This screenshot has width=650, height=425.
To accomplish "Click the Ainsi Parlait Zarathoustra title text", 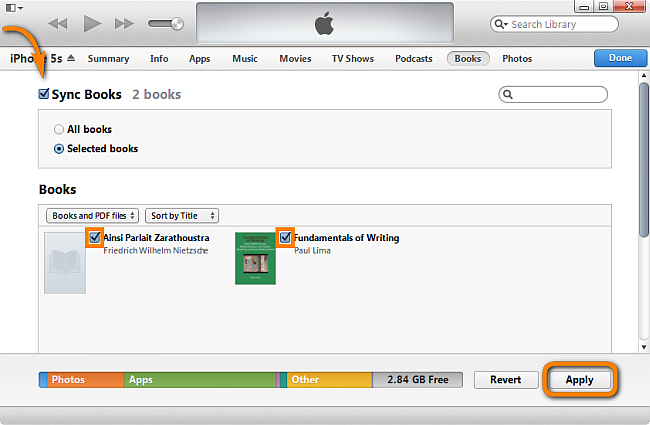I will click(156, 238).
